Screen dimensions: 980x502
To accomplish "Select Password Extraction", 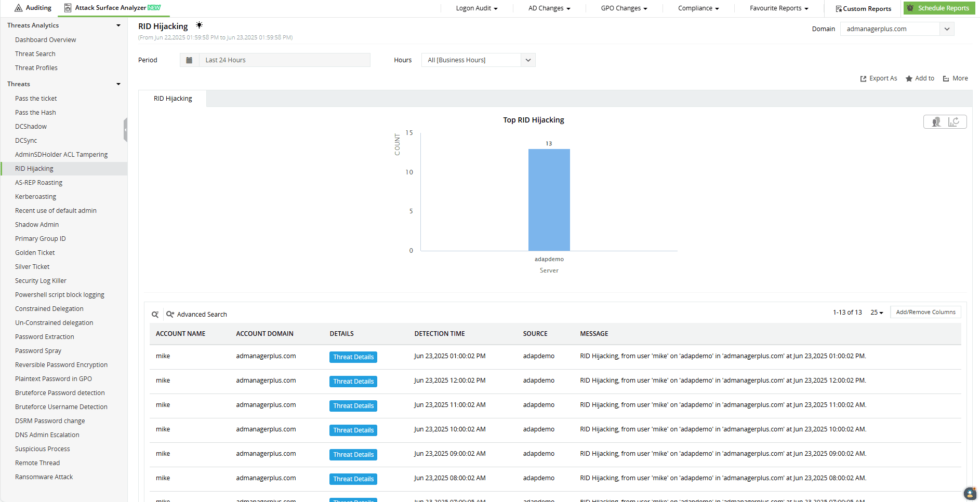I will click(44, 337).
